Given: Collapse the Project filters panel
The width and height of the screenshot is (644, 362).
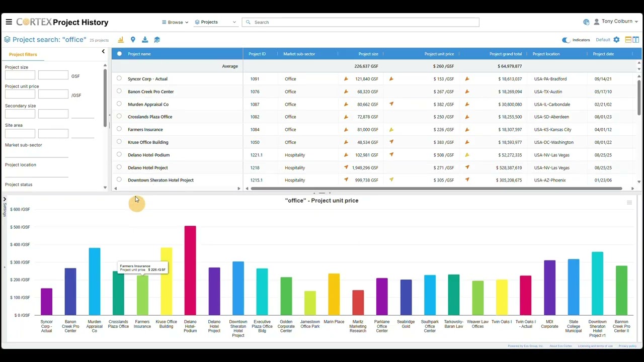Looking at the screenshot, I should tap(103, 51).
